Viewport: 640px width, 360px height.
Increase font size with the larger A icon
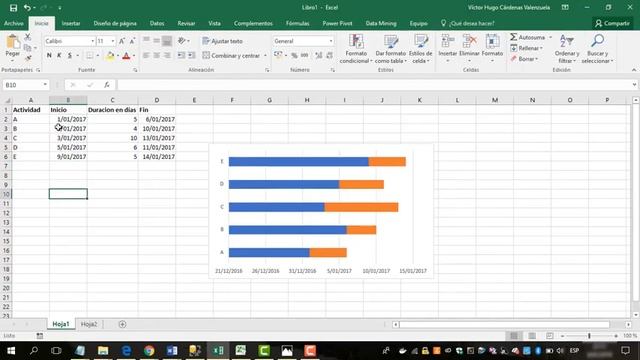[x=122, y=41]
